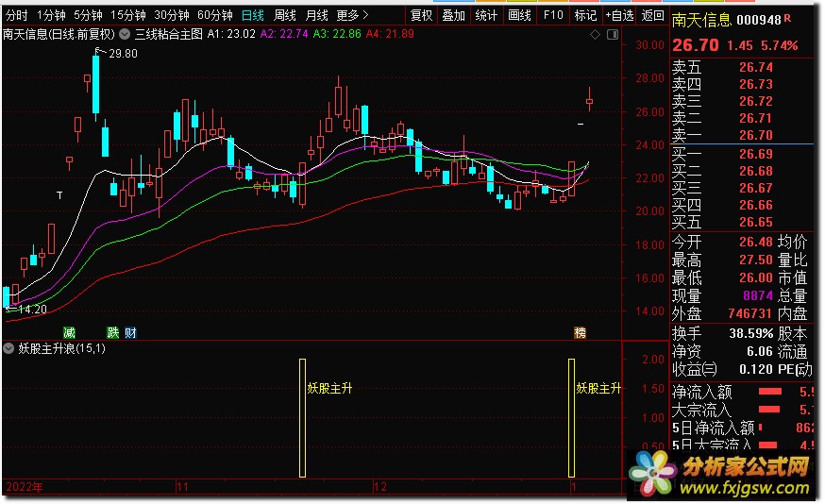The height and width of the screenshot is (504, 825).
Task: Click the second 妖股主升 signal bar near January
Action: (x=571, y=418)
